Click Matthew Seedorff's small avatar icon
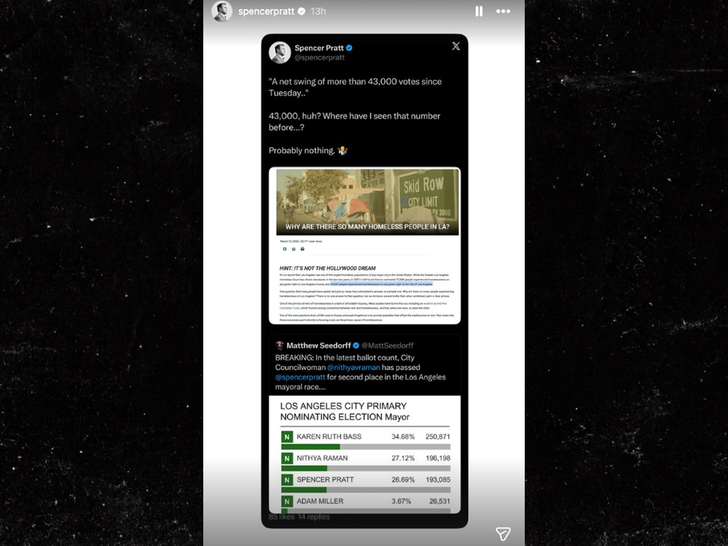Viewport: 728px width, 546px height. 280,345
